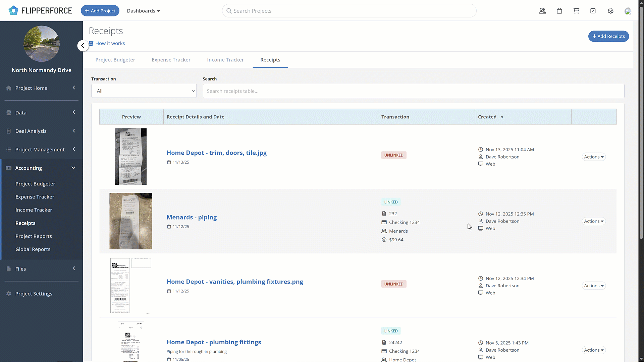Image resolution: width=644 pixels, height=362 pixels.
Task: Open the tasks checklist icon
Action: pyautogui.click(x=593, y=11)
